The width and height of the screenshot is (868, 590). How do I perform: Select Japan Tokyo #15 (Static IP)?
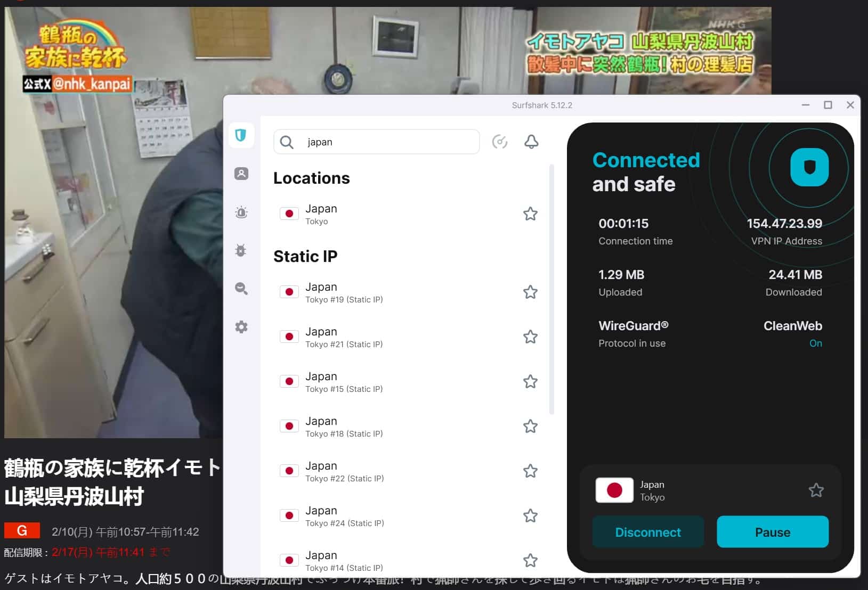click(x=408, y=382)
